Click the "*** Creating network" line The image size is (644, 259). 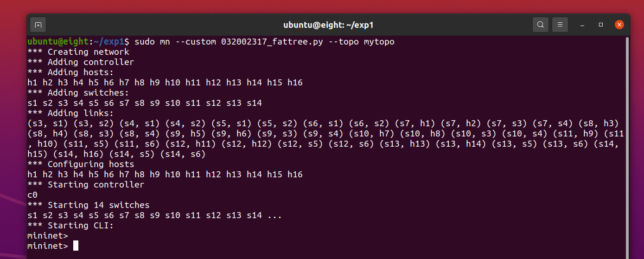(x=78, y=52)
